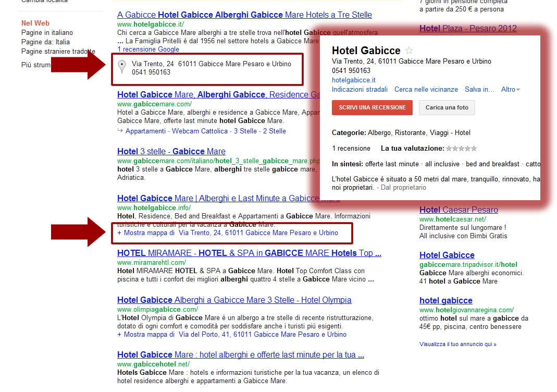Open Hotel 3 stelle - Gabicce Mare result

pos(171,151)
